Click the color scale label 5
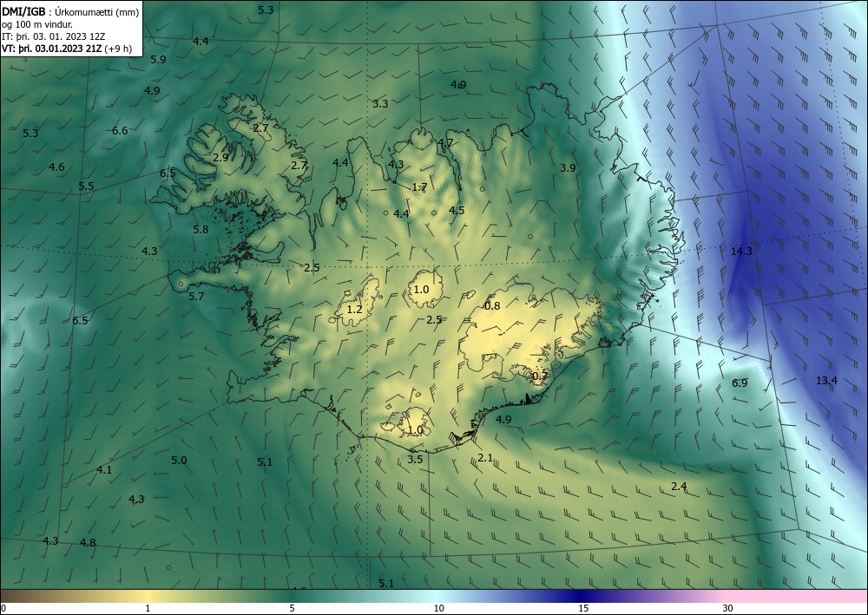This screenshot has height=615, width=868. pyautogui.click(x=292, y=608)
